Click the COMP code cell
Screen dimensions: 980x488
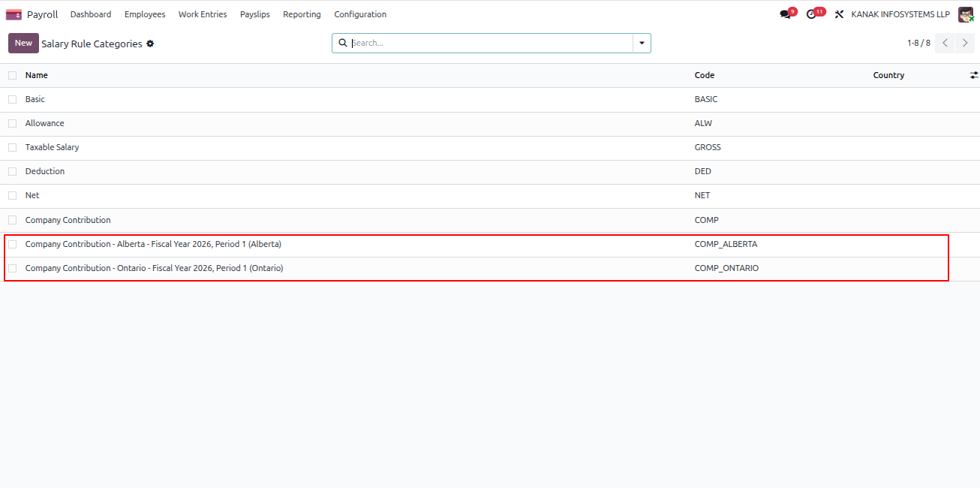[707, 220]
